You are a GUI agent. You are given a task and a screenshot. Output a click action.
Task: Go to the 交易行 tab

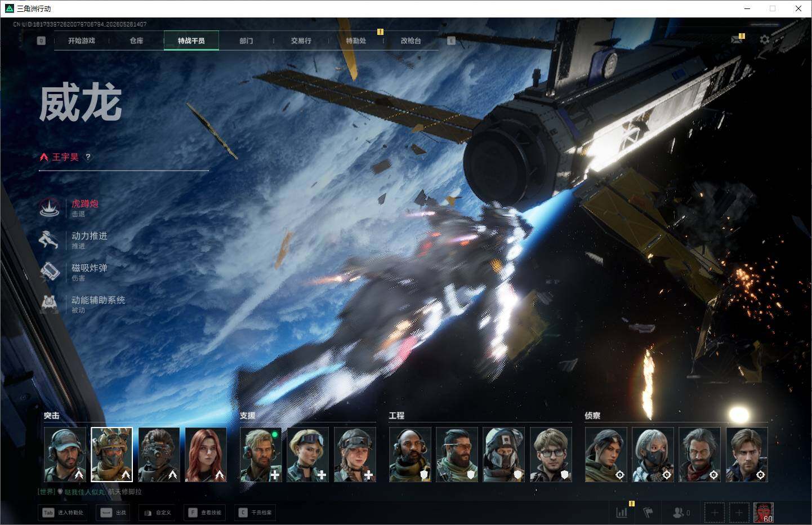301,41
